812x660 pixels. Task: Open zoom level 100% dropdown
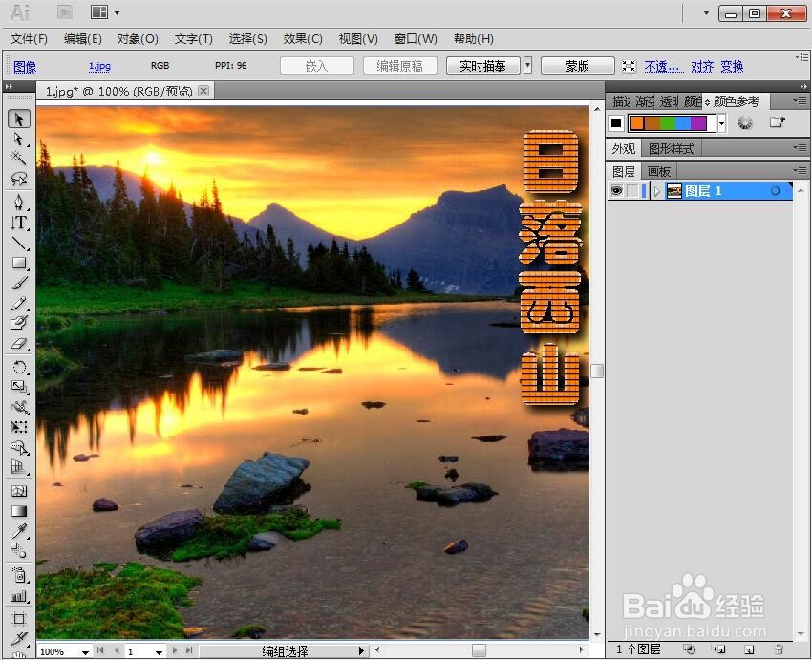point(85,652)
